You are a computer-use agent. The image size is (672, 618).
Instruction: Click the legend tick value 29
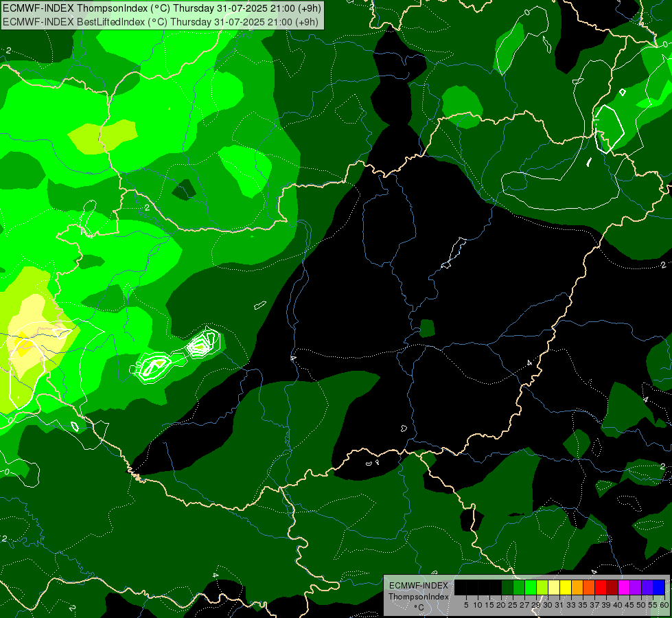tap(536, 605)
